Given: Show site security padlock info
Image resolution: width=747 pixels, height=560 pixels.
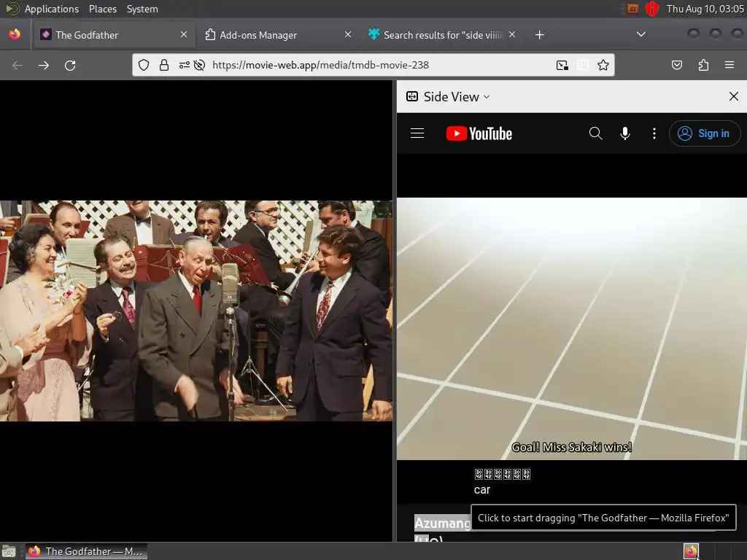Looking at the screenshot, I should tap(164, 65).
